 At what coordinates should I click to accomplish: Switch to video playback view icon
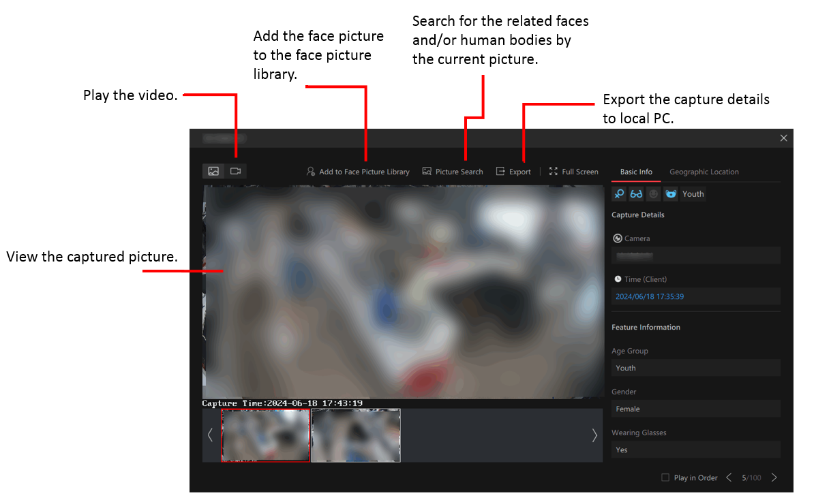click(236, 171)
